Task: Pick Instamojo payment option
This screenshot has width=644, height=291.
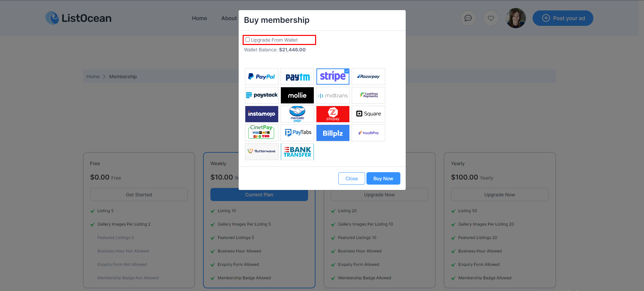Action: tap(262, 114)
